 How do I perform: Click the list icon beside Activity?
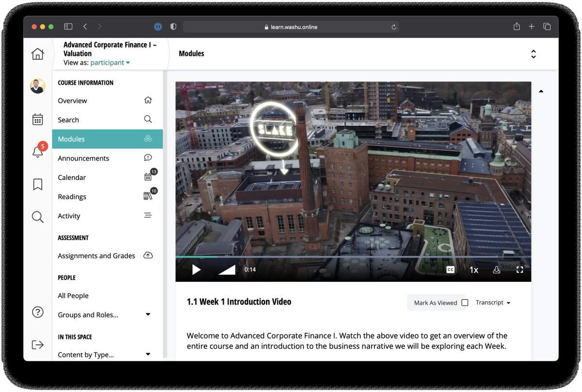pos(148,215)
